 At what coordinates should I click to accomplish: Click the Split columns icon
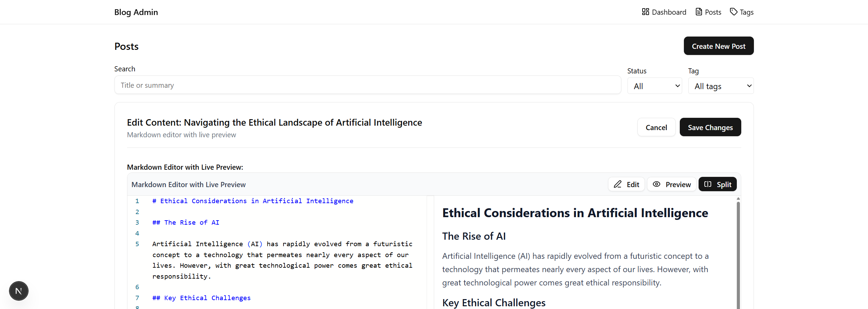click(708, 184)
